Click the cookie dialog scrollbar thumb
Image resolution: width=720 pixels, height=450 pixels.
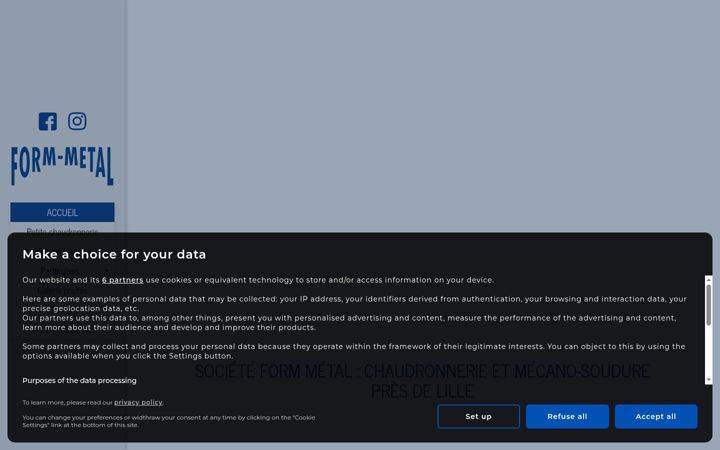tap(709, 305)
